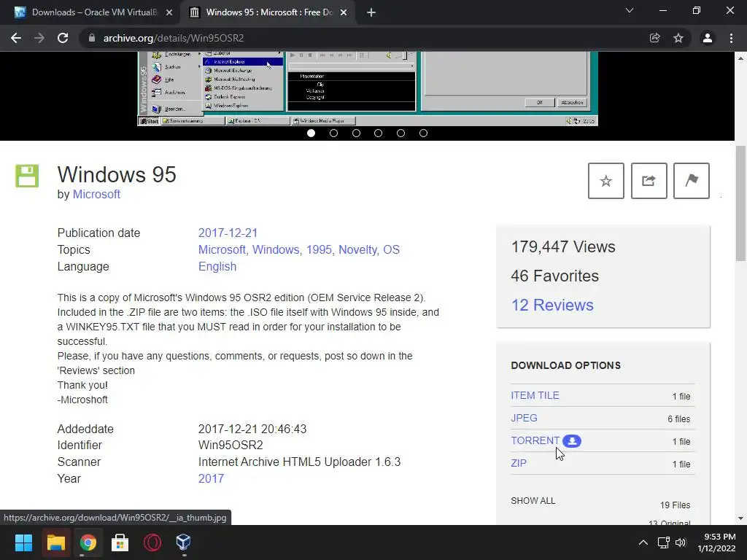747x560 pixels.
Task: Click the green floppy disk software icon
Action: (x=27, y=176)
